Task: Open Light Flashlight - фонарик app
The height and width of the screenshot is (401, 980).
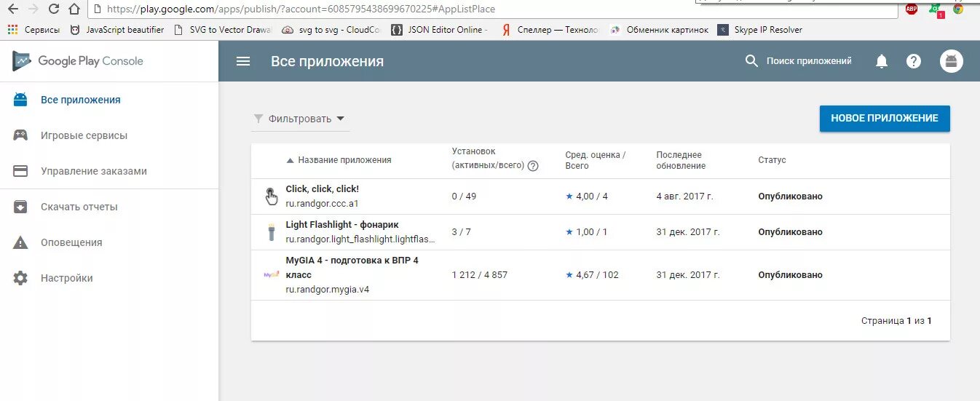Action: click(x=342, y=225)
